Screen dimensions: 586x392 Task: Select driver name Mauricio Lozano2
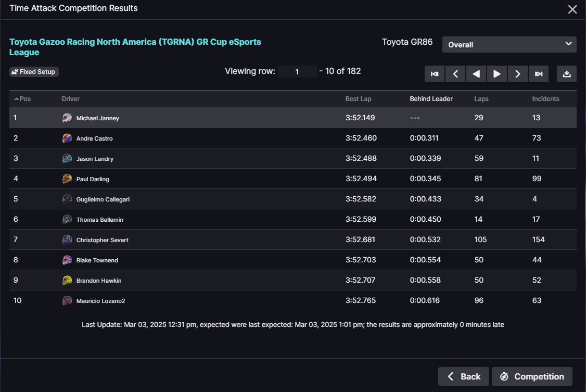[100, 301]
